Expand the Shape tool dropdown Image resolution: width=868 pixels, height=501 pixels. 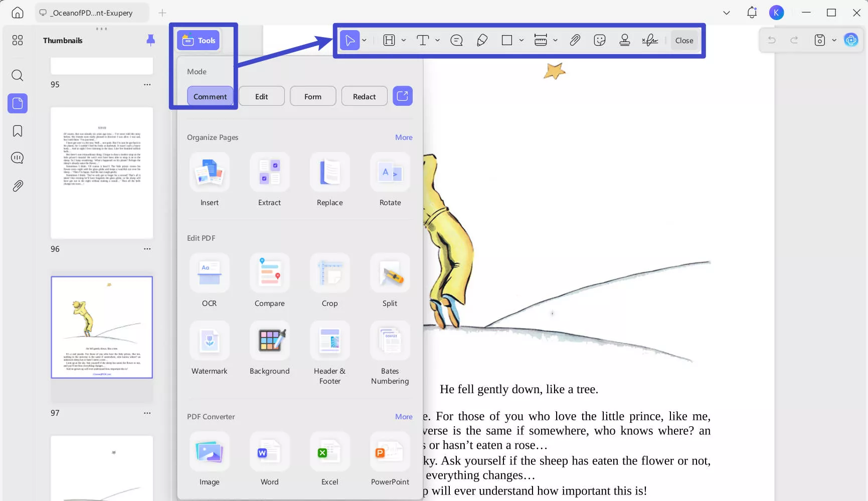point(522,40)
